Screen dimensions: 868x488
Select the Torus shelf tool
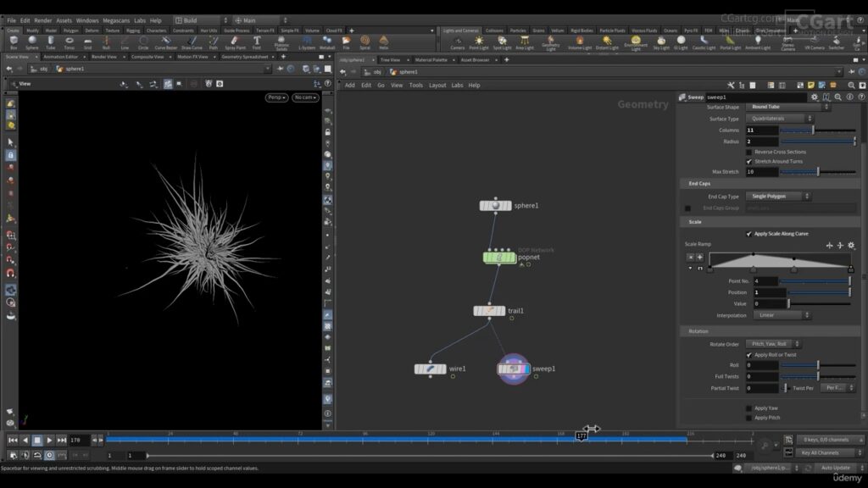70,42
